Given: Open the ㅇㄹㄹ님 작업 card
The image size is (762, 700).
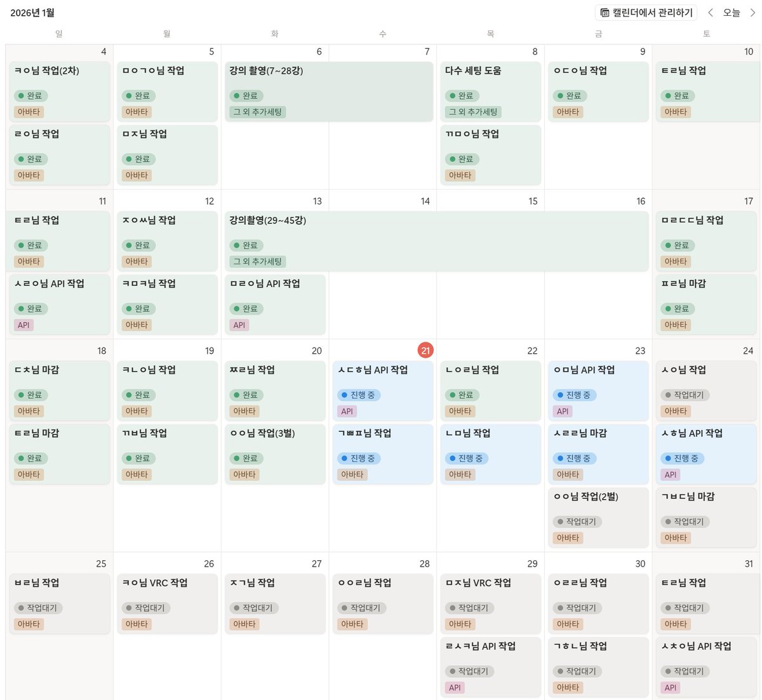Looking at the screenshot, I should (598, 603).
